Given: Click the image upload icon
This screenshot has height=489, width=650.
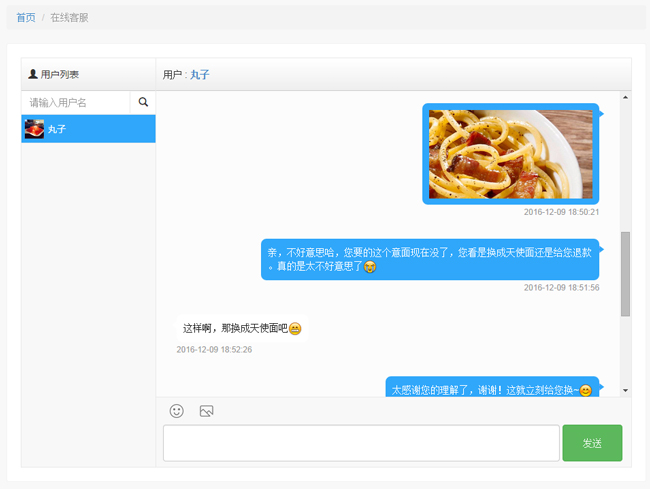Looking at the screenshot, I should coord(206,411).
